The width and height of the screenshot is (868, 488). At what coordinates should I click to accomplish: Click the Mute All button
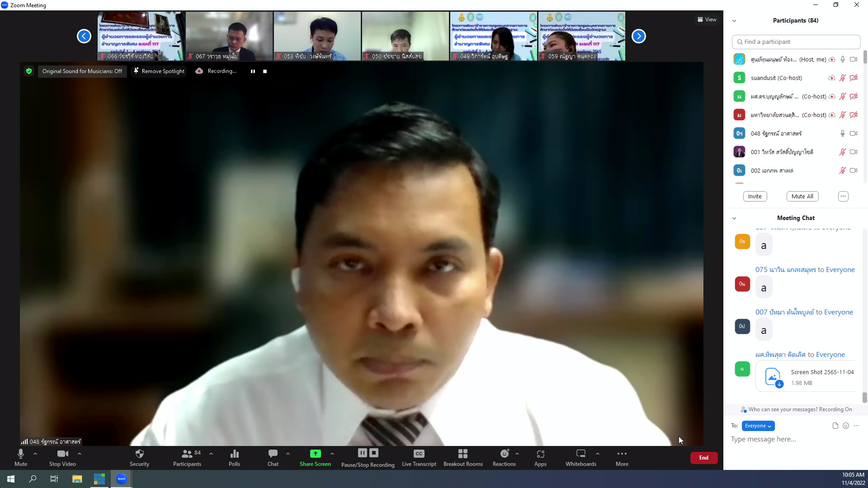click(x=802, y=196)
